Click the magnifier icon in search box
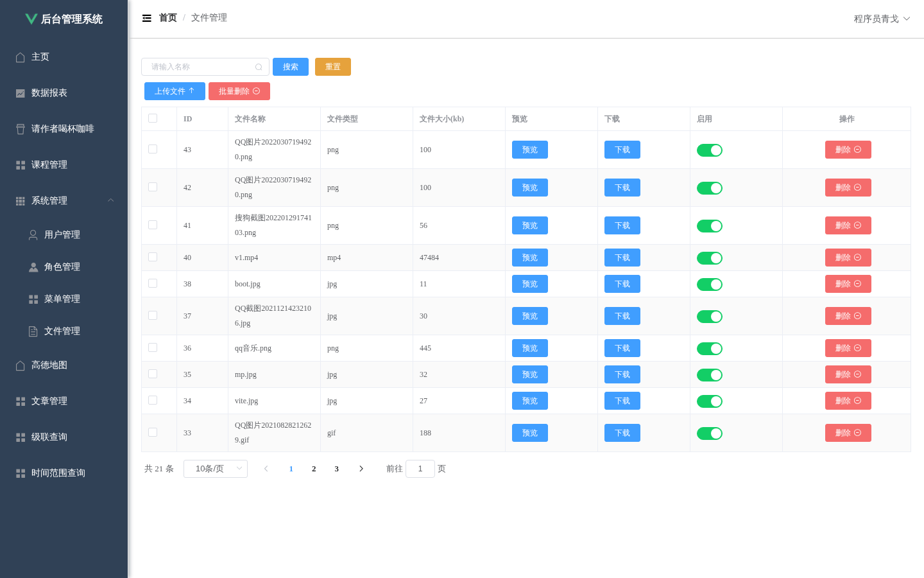 click(259, 67)
